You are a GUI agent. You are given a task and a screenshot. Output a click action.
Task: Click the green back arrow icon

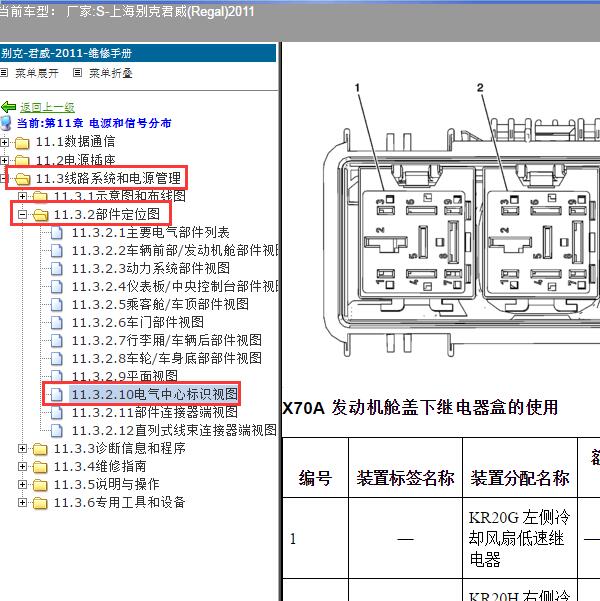click(8, 107)
